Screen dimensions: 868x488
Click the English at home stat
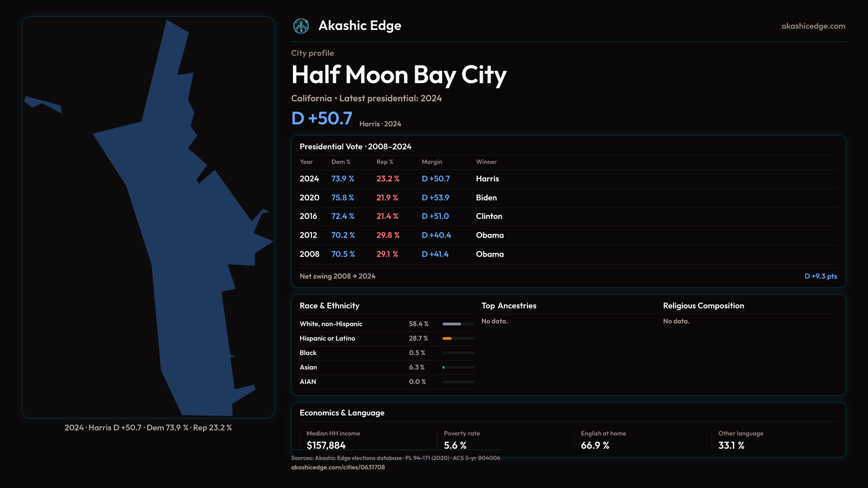pyautogui.click(x=595, y=445)
